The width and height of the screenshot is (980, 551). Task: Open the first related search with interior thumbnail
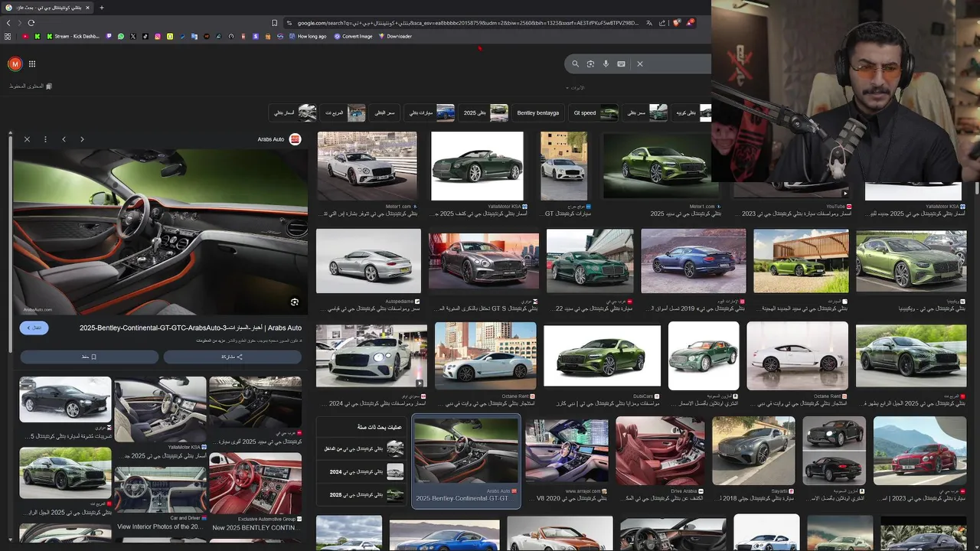[361, 448]
